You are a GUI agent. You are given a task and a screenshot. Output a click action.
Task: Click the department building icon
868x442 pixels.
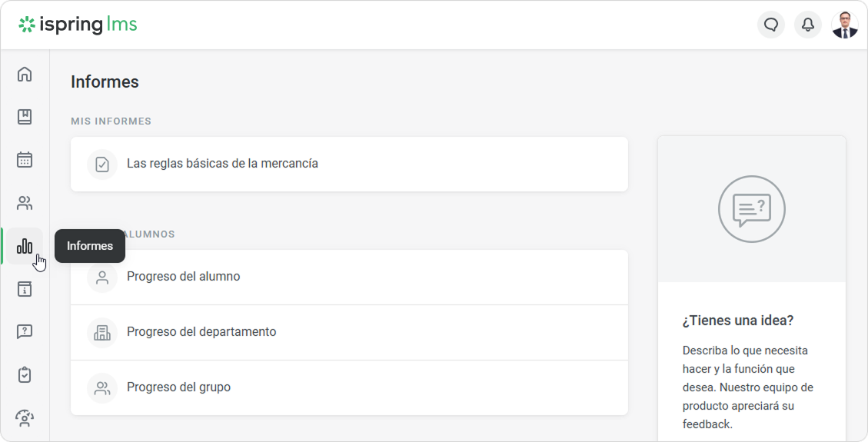102,333
